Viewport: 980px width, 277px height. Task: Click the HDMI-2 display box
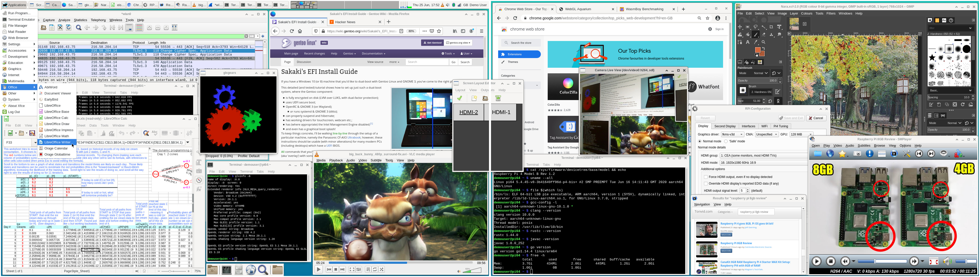click(x=468, y=112)
